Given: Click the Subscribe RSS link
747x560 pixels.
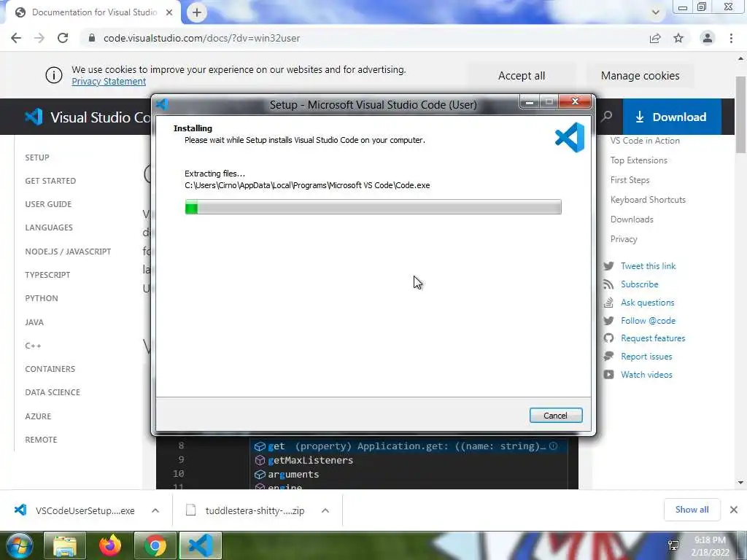Looking at the screenshot, I should [x=639, y=284].
